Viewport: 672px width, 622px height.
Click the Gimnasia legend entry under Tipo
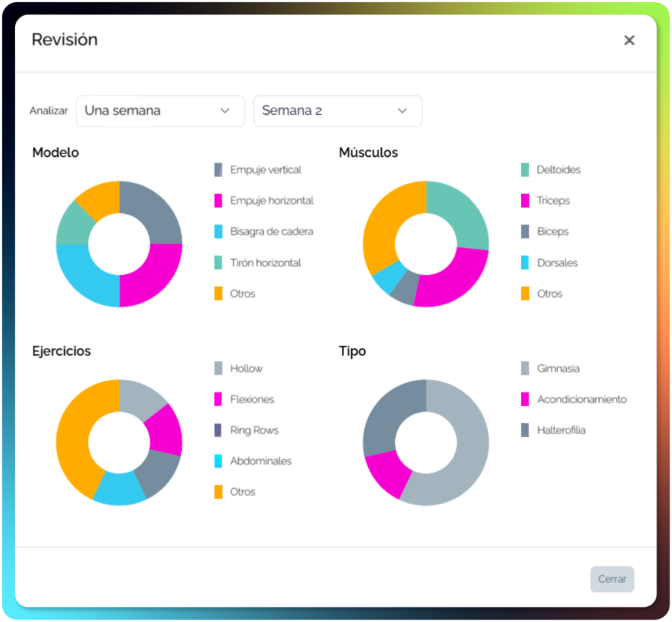551,368
